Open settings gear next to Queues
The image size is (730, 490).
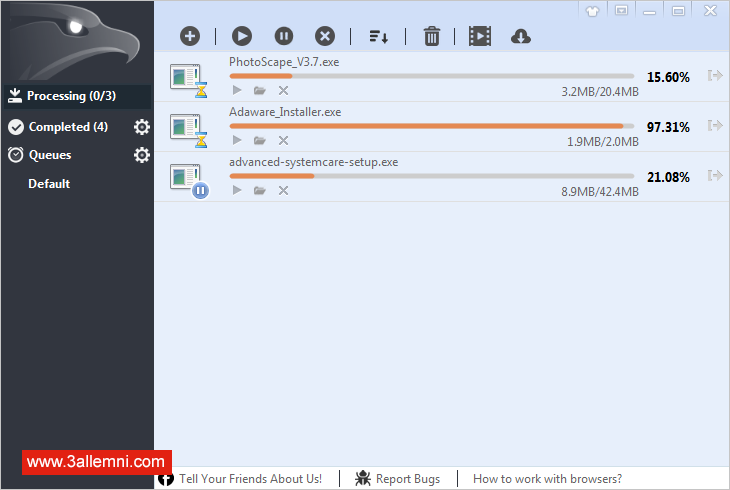point(142,155)
